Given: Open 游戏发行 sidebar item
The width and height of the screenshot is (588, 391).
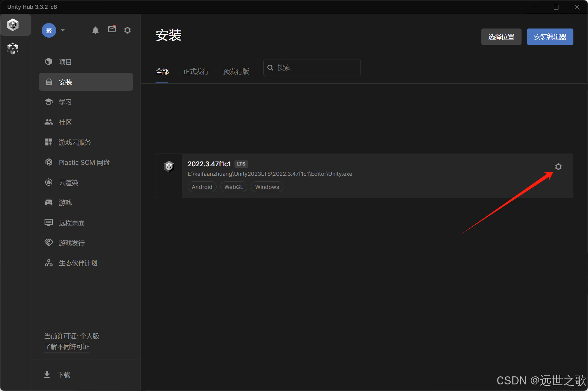Looking at the screenshot, I should coord(86,243).
